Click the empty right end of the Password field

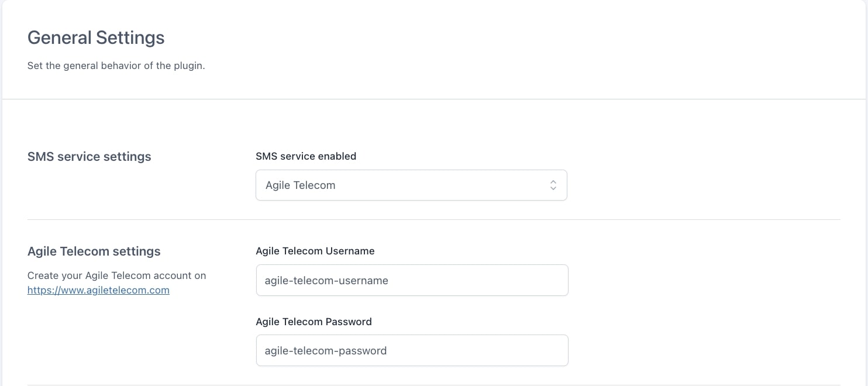[526, 350]
